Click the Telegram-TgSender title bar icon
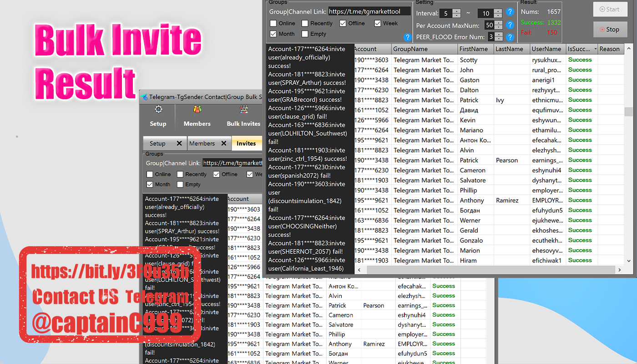The width and height of the screenshot is (637, 364). (x=143, y=96)
